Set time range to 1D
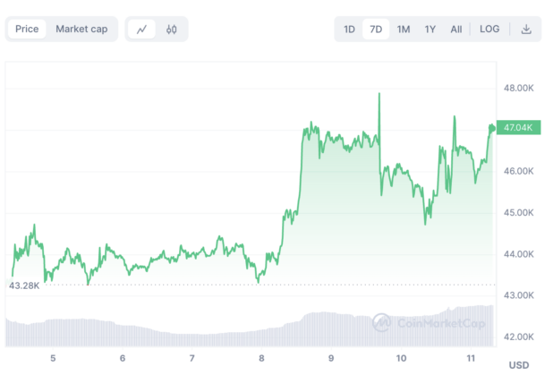 [x=350, y=29]
